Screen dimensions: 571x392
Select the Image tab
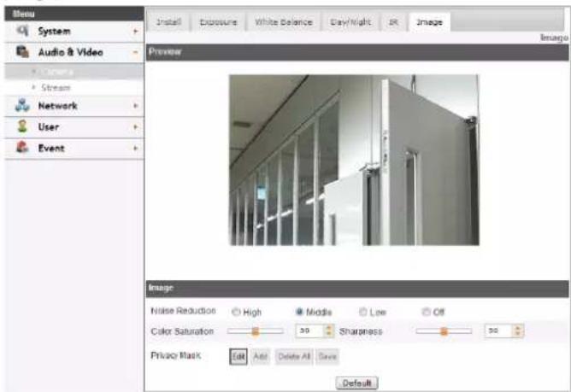click(x=430, y=22)
